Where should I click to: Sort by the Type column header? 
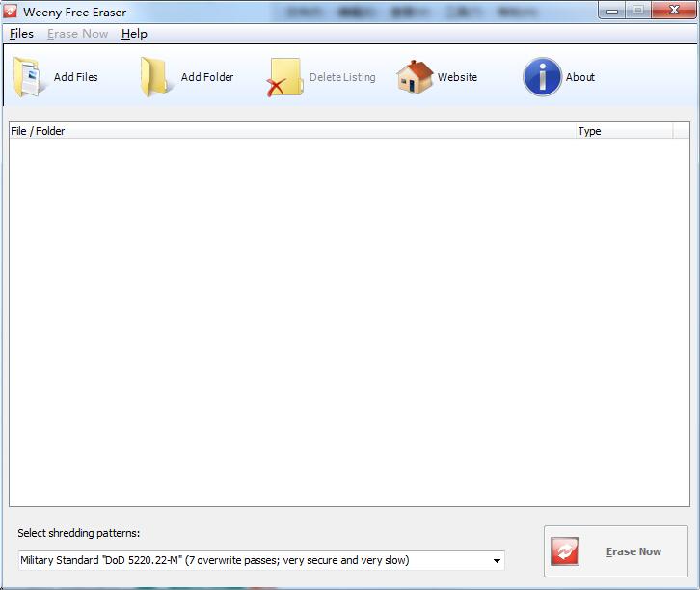click(624, 131)
